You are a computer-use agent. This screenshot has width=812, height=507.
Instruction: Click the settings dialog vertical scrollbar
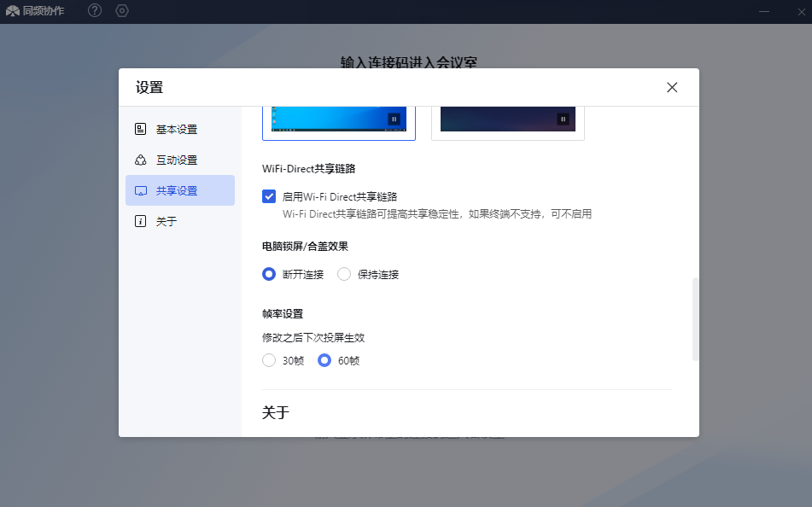(x=695, y=319)
